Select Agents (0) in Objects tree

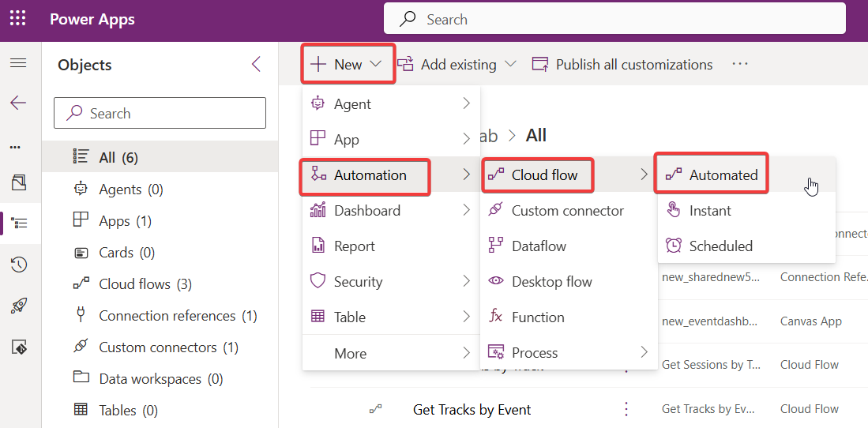click(160, 190)
